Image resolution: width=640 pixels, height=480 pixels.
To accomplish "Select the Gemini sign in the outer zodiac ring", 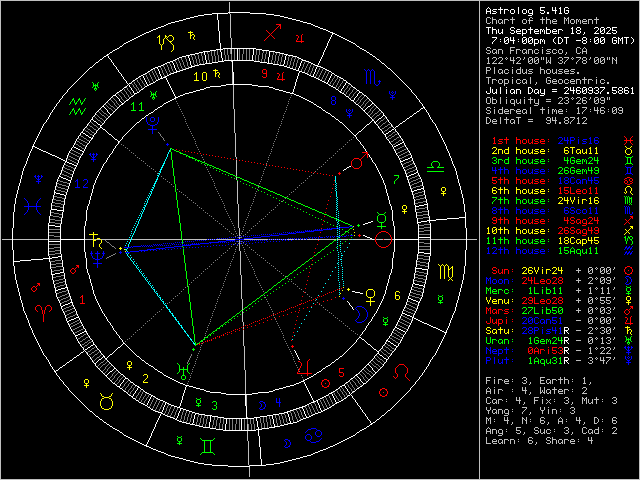I will pos(208,447).
